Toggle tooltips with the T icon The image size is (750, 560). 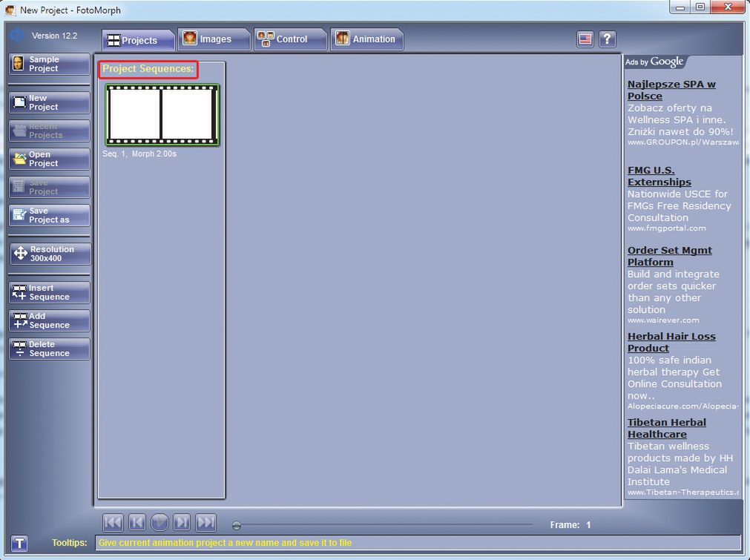(19, 543)
